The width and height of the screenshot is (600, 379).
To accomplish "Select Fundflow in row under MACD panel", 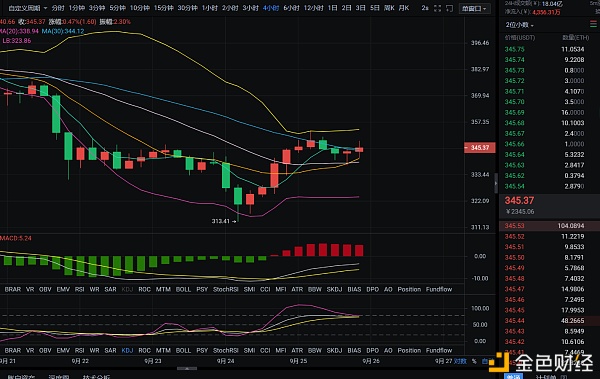I will click(439, 289).
